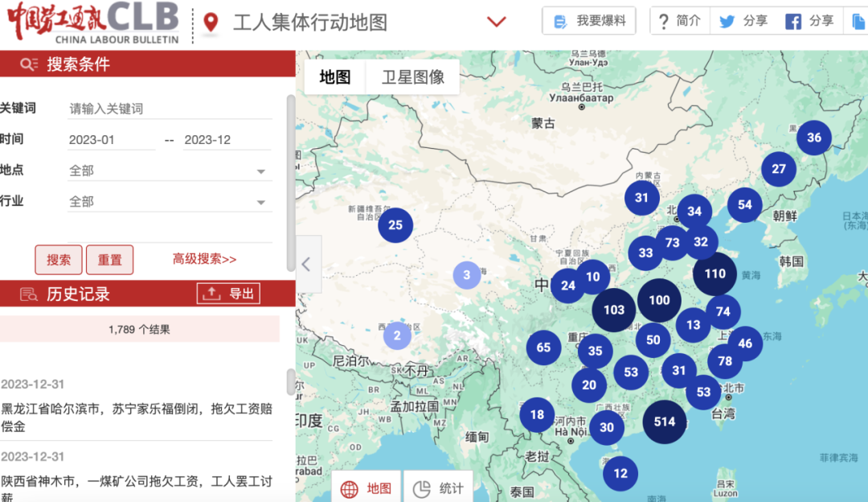The height and width of the screenshot is (502, 868).
Task: Open the 简介 question mark icon
Action: click(x=663, y=22)
